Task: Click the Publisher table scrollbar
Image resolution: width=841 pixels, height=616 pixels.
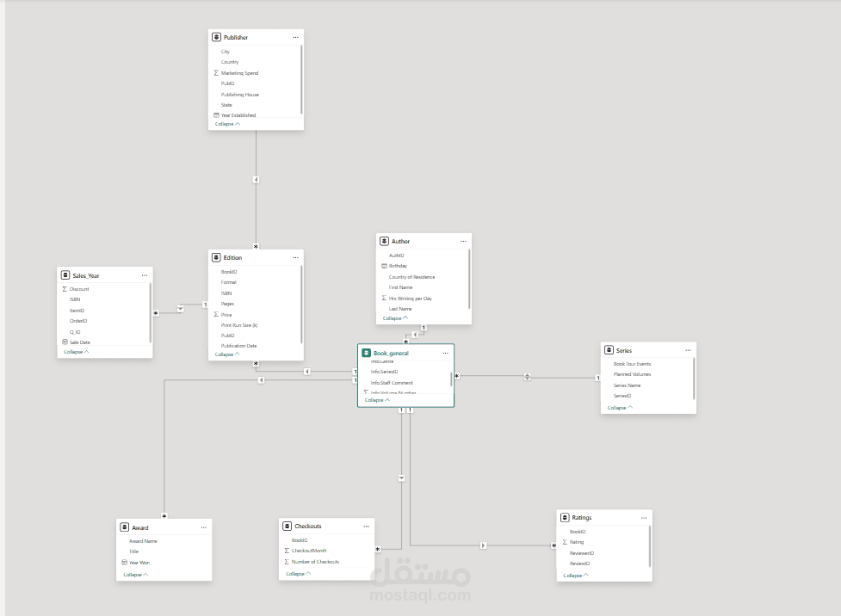Action: pyautogui.click(x=301, y=79)
